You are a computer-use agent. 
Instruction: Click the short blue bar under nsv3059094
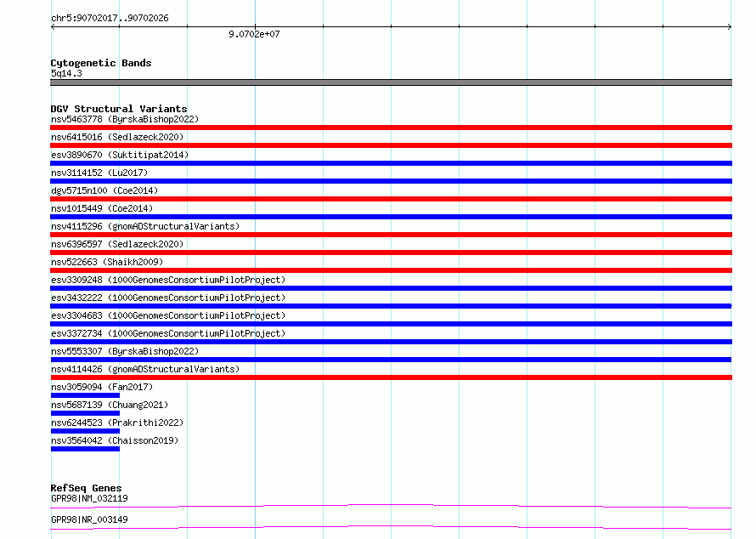85,395
